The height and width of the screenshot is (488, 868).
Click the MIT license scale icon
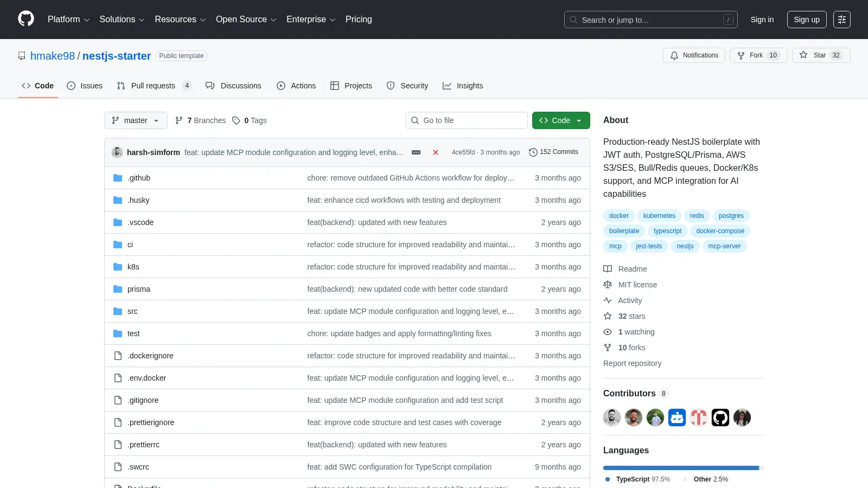pyautogui.click(x=608, y=285)
